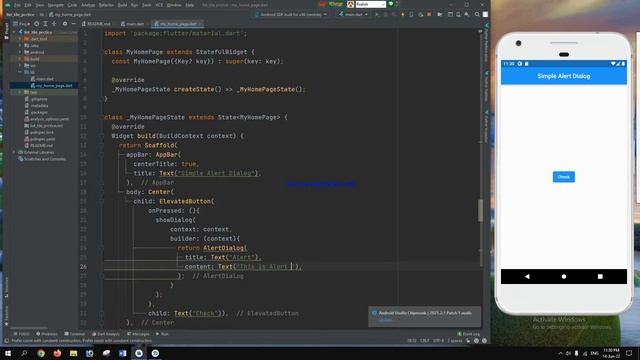This screenshot has width=640, height=360.
Task: Run the app with the green play icon
Action: (x=377, y=14)
